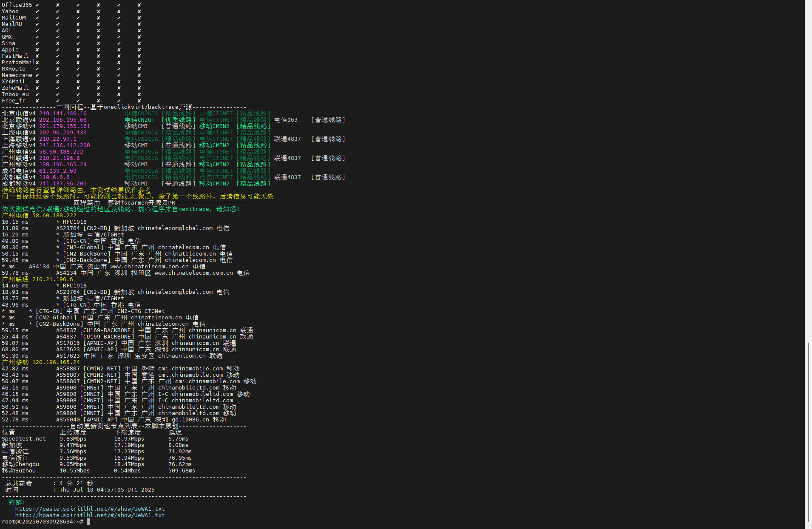Click the 下载速度 column header

[x=128, y=432]
